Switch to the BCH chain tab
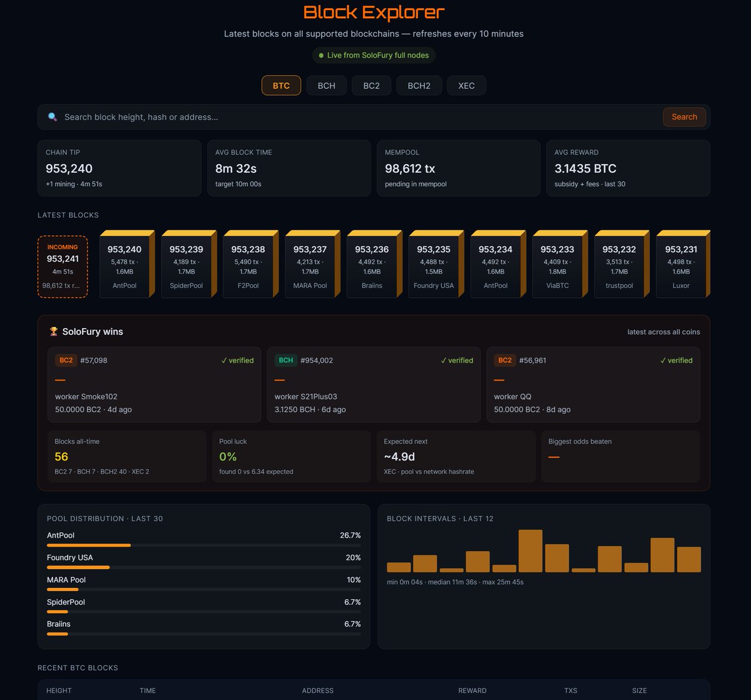This screenshot has width=751, height=700. pyautogui.click(x=326, y=85)
